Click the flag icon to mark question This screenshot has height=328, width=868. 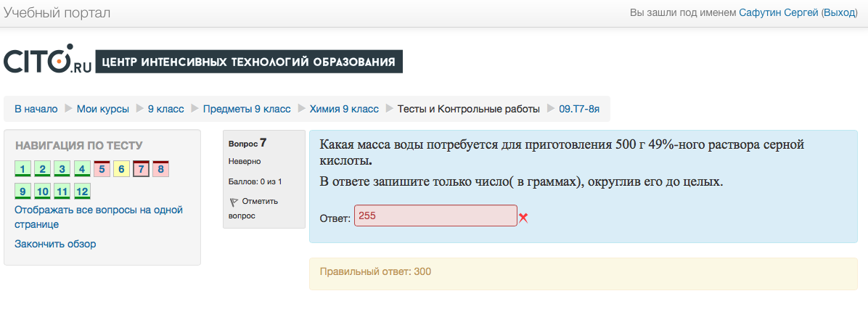[234, 202]
